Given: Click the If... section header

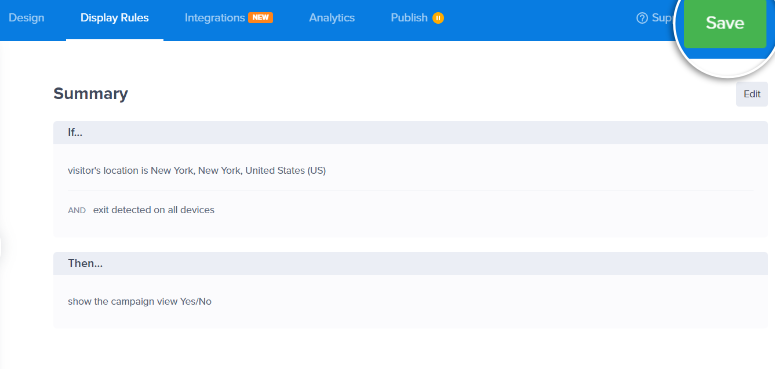Looking at the screenshot, I should [410, 132].
